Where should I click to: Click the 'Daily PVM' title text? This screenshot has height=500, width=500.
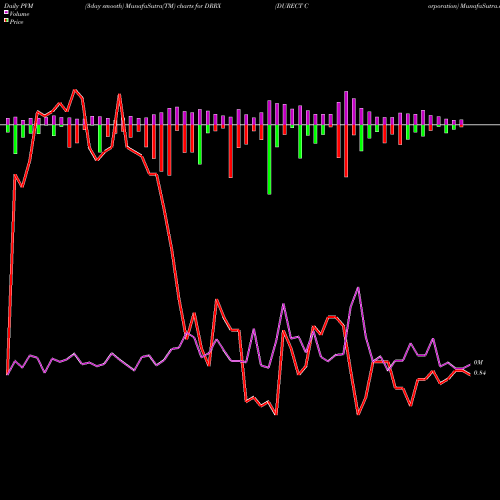19,6
